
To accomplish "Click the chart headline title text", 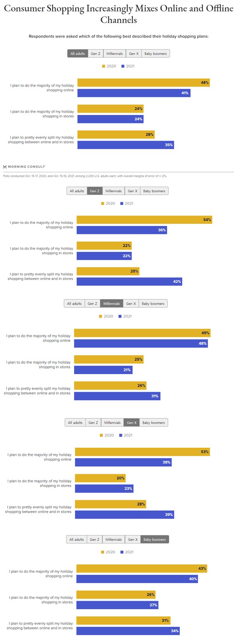I will (x=119, y=14).
